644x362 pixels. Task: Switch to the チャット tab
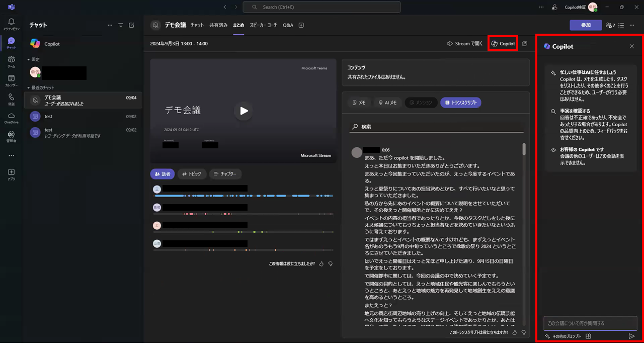[x=197, y=25]
